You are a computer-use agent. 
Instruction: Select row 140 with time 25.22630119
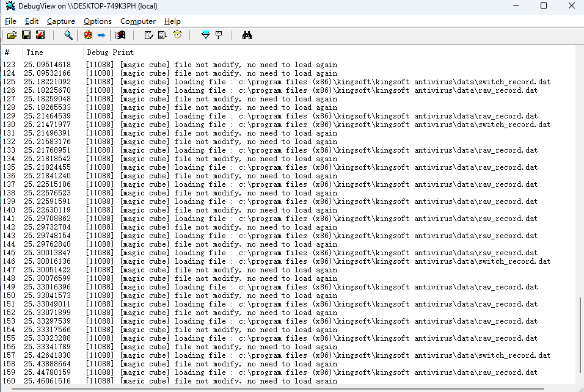pos(289,210)
